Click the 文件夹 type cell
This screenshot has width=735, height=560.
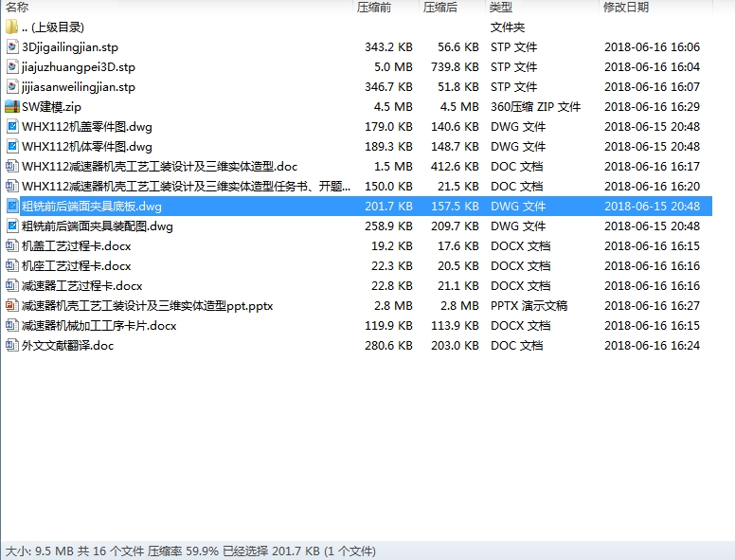[508, 27]
